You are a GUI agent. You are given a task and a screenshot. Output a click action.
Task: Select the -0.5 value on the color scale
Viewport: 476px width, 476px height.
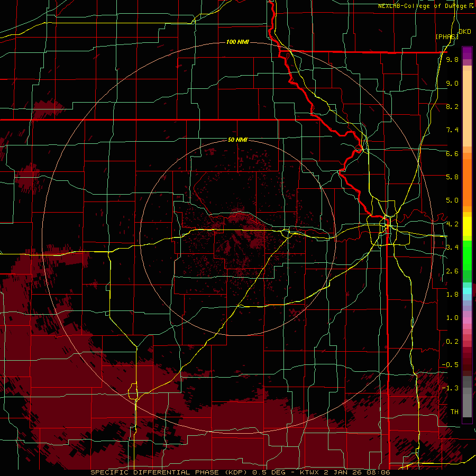tap(450, 365)
